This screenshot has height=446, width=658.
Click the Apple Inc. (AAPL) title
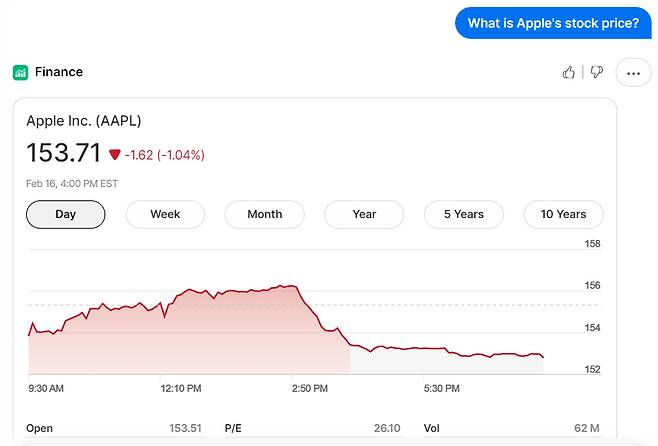pos(84,121)
